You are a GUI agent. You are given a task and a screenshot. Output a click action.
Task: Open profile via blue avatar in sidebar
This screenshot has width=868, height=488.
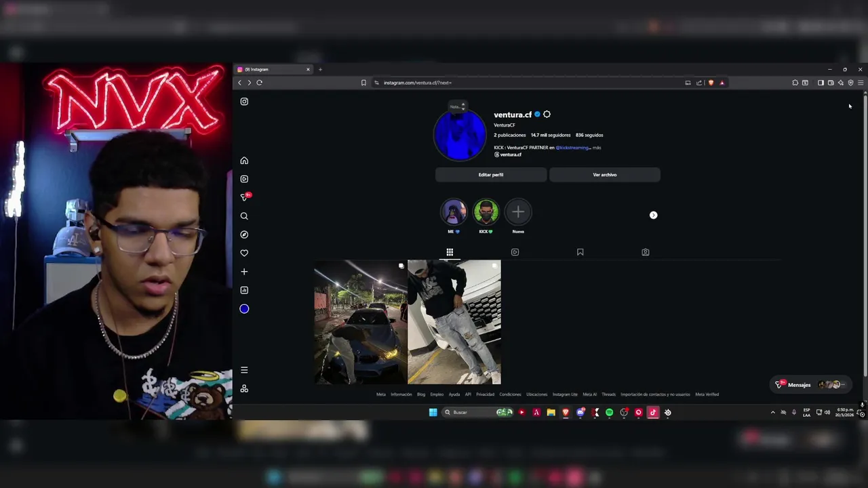click(244, 309)
